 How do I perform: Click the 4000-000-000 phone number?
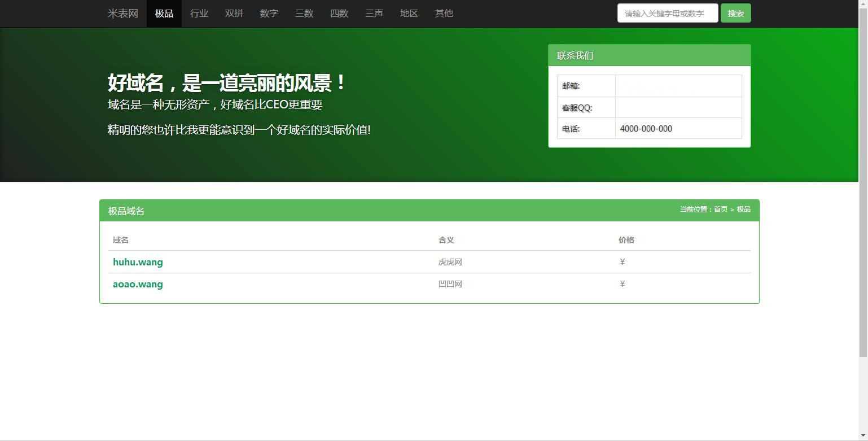coord(646,129)
